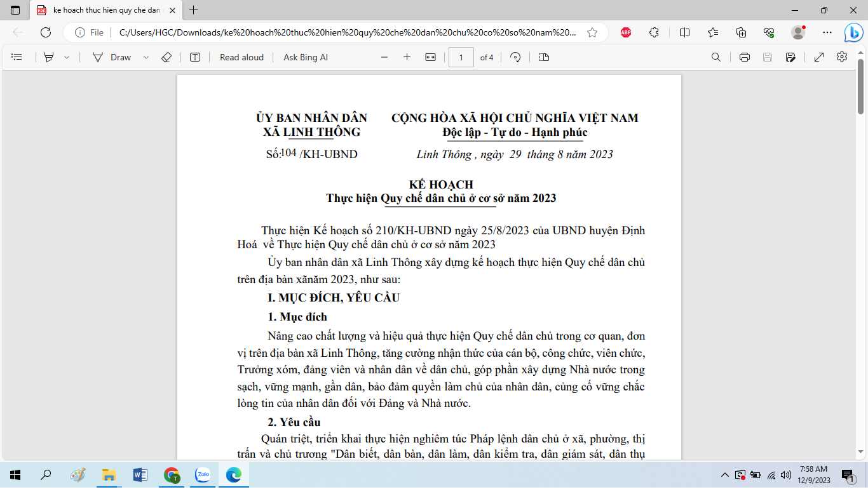Click the subheading "2. Yêu cầu"
The image size is (868, 499).
click(294, 422)
